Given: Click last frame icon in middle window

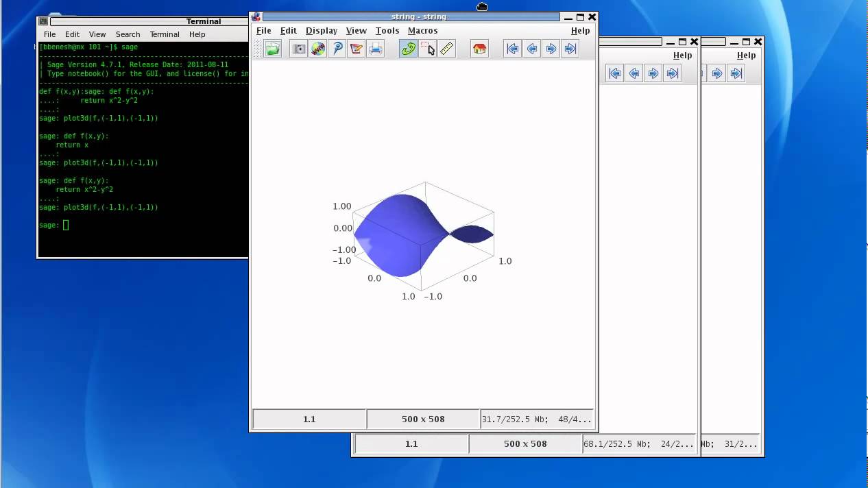Looking at the screenshot, I should (673, 73).
